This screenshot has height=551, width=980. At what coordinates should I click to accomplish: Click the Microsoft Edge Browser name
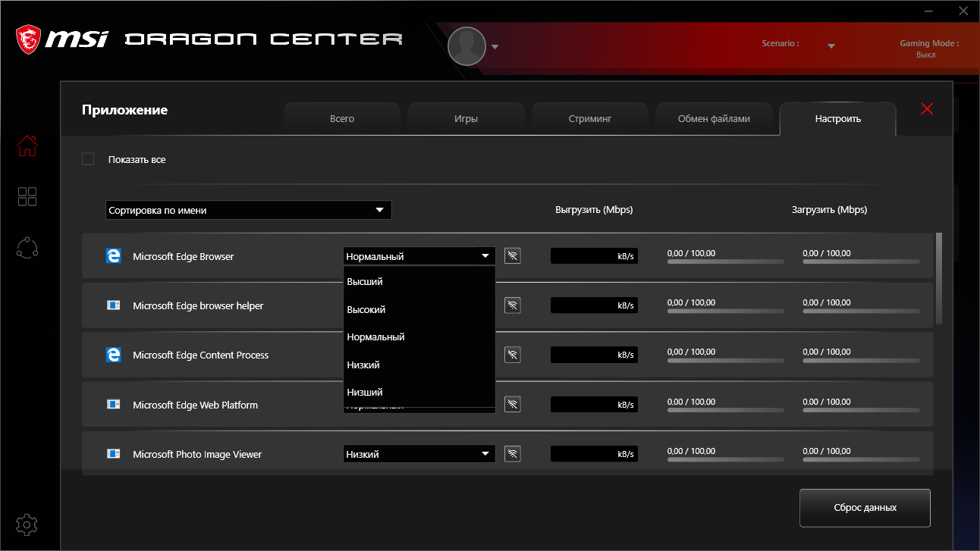click(x=184, y=256)
